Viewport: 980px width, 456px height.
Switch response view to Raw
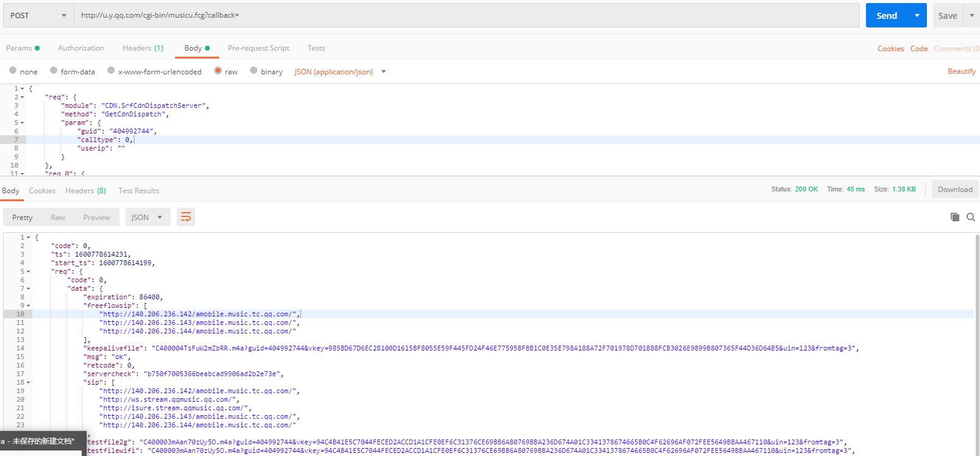(58, 217)
